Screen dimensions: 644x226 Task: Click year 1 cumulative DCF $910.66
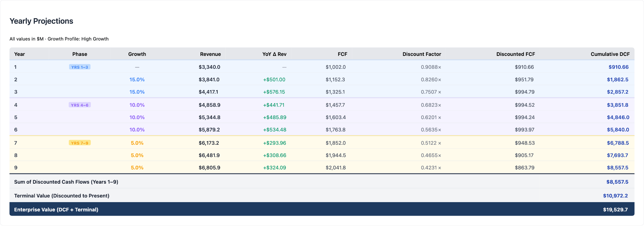pyautogui.click(x=619, y=67)
